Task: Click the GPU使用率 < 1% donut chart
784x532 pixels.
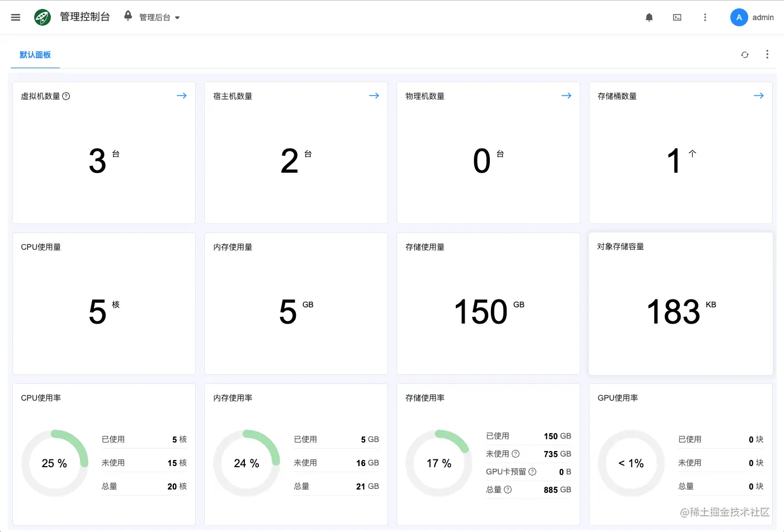Action: point(631,463)
